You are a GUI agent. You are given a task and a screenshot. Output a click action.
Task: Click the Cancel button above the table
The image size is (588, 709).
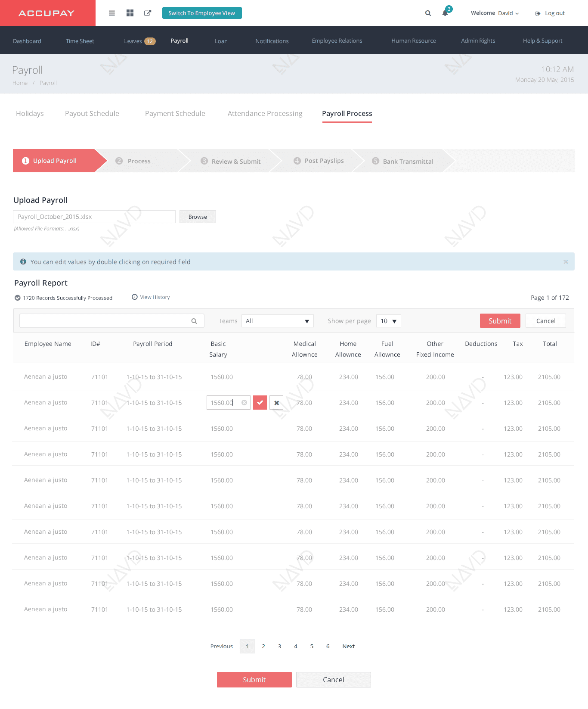pyautogui.click(x=546, y=321)
